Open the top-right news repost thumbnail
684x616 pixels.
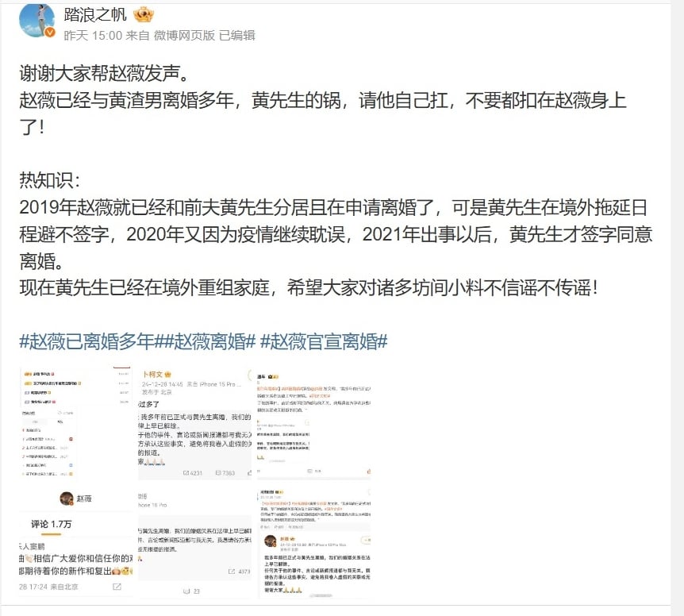(x=314, y=422)
